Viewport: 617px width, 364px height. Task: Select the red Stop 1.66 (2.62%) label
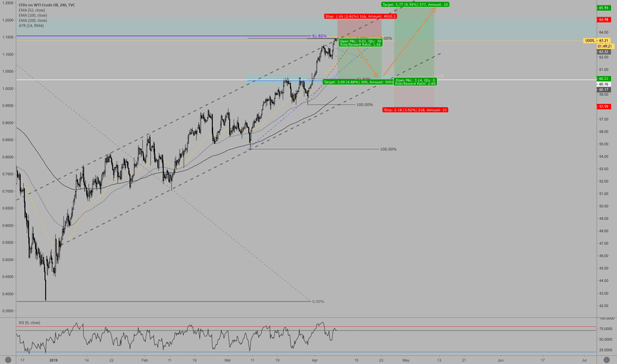[360, 17]
